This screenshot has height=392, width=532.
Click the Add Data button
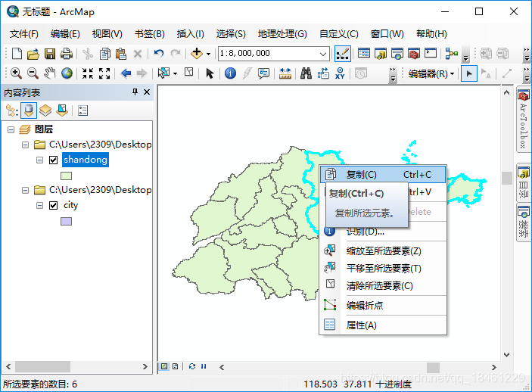coord(197,54)
